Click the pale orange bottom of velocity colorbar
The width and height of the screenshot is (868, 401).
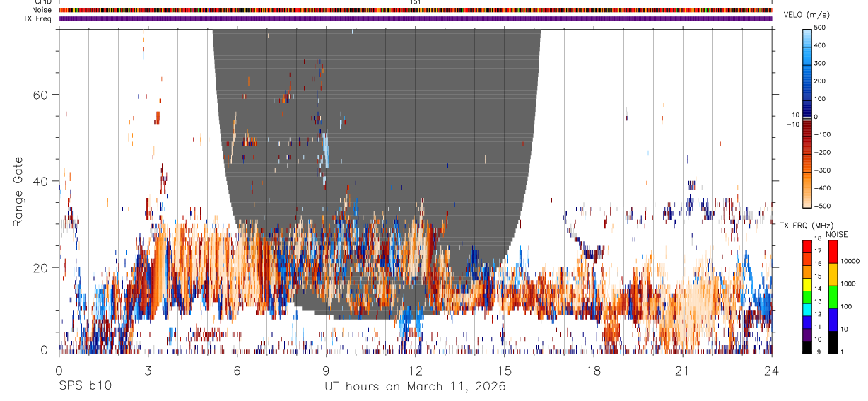807,199
